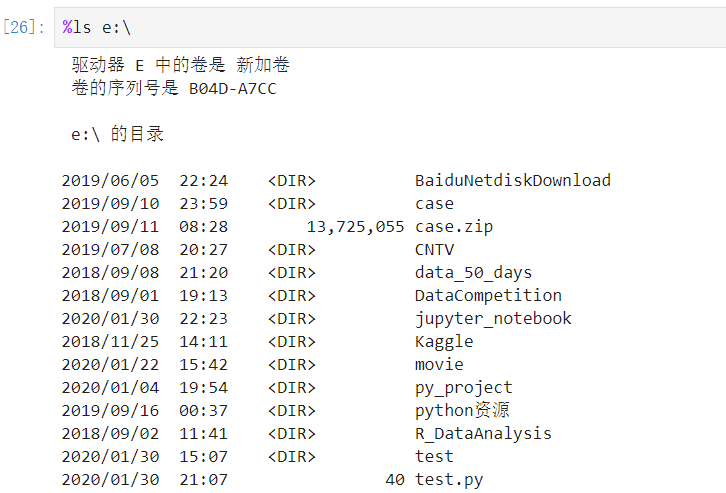Viewport: 726px width, 493px height.
Task: Click the volume serial number B04D-A7CC
Action: click(x=232, y=88)
